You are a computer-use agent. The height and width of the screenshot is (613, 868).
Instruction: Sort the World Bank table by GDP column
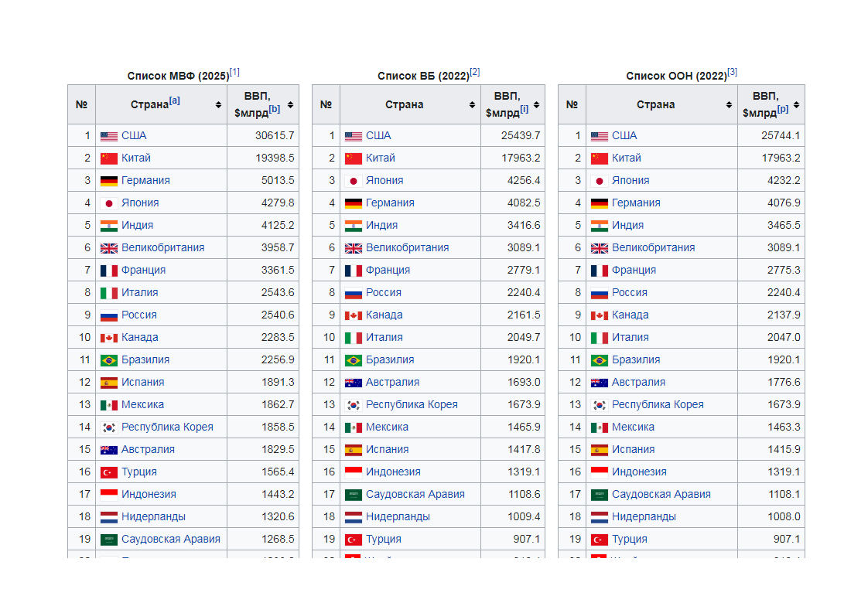(536, 105)
